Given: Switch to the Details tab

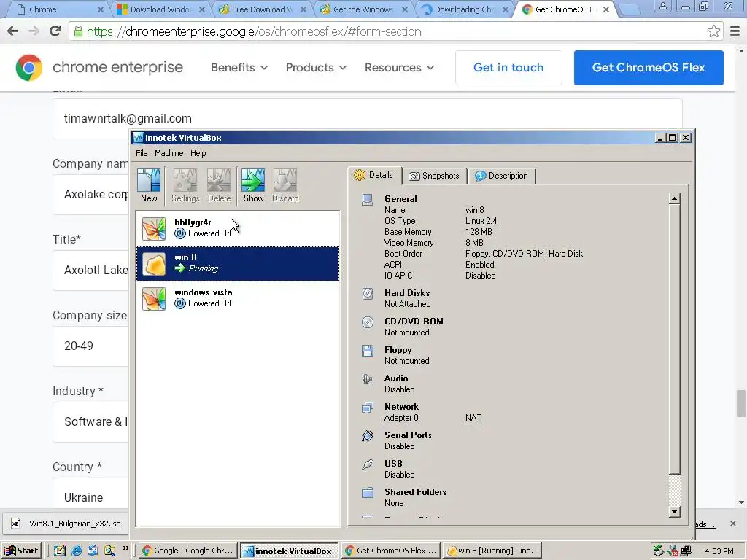Looking at the screenshot, I should click(x=374, y=175).
